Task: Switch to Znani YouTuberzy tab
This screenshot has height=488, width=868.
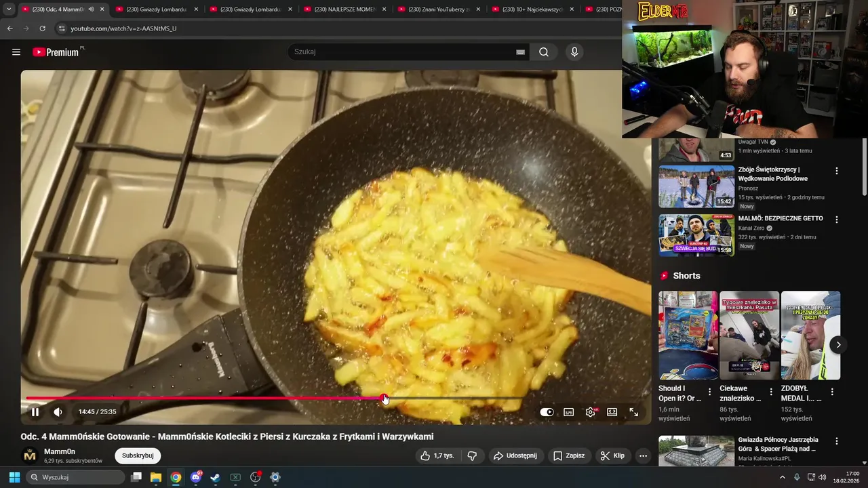Action: pyautogui.click(x=439, y=9)
